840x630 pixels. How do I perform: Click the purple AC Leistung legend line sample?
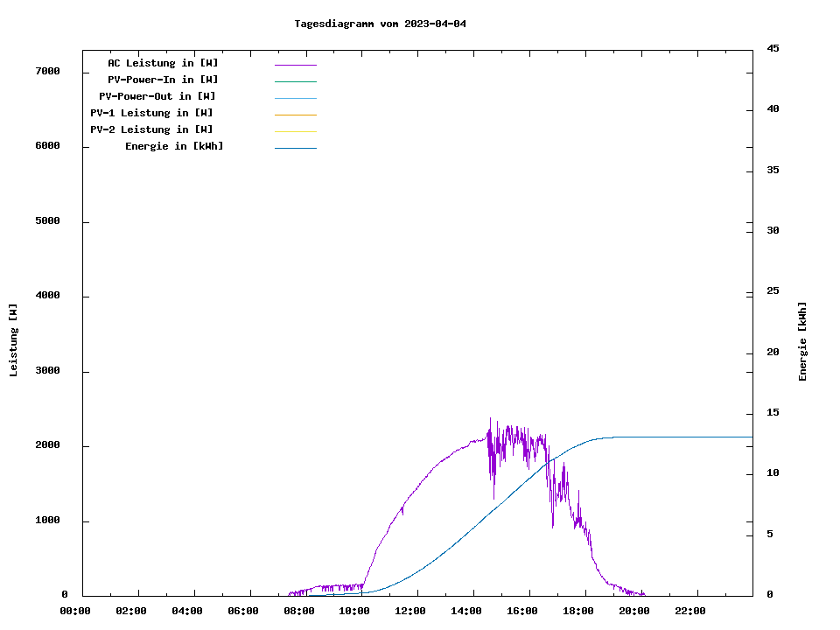coord(295,65)
